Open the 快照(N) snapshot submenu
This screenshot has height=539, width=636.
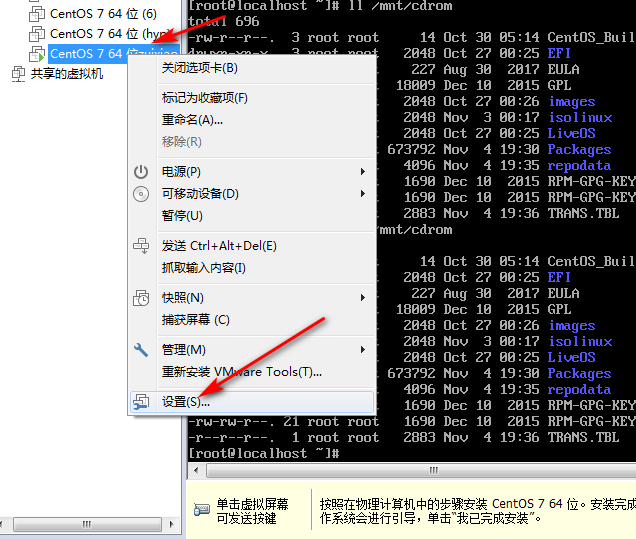pos(252,298)
